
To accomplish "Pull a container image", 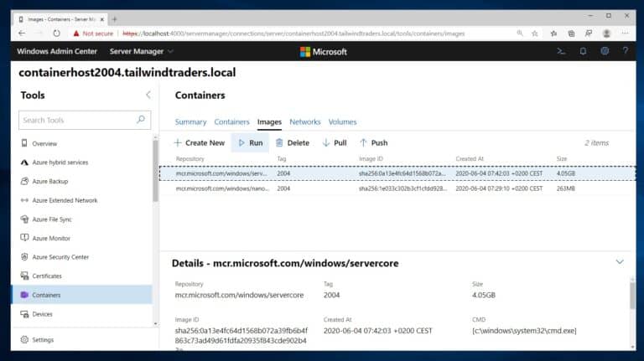I will click(335, 142).
